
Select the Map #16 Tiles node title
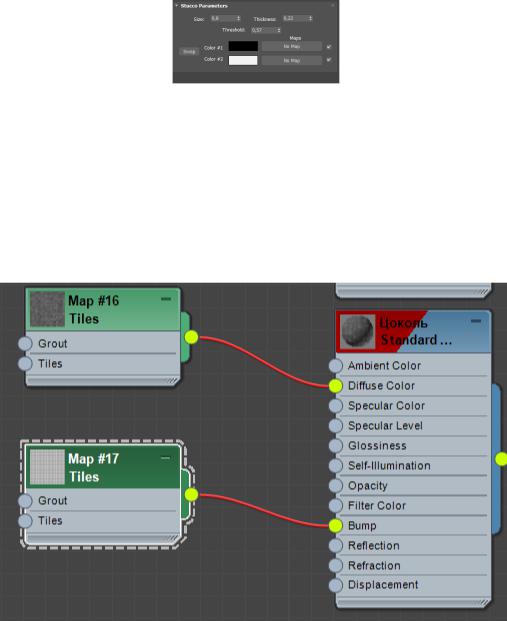click(x=93, y=310)
